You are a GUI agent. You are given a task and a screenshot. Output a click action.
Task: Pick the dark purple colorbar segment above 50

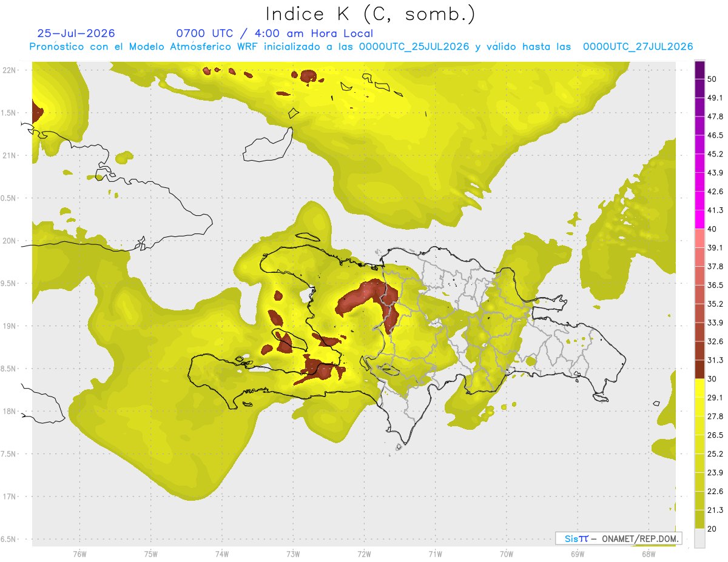pyautogui.click(x=699, y=70)
